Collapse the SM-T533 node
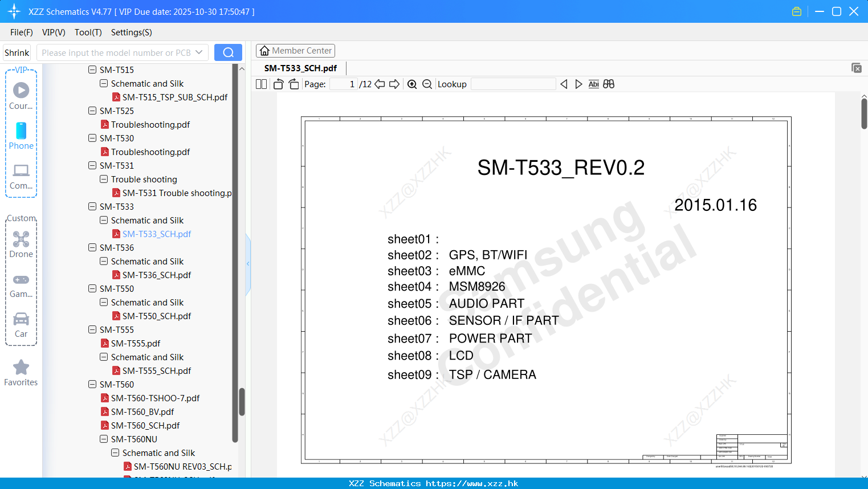 coord(92,206)
